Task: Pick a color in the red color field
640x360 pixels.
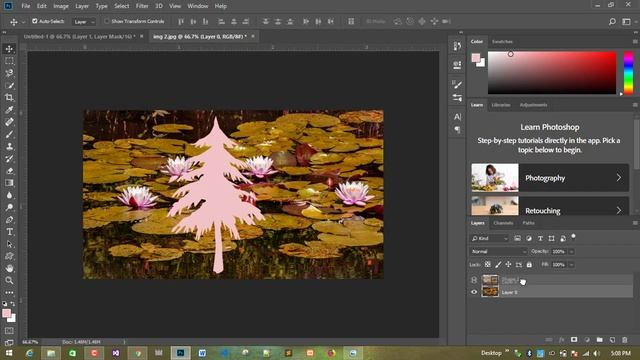Action: (552, 73)
